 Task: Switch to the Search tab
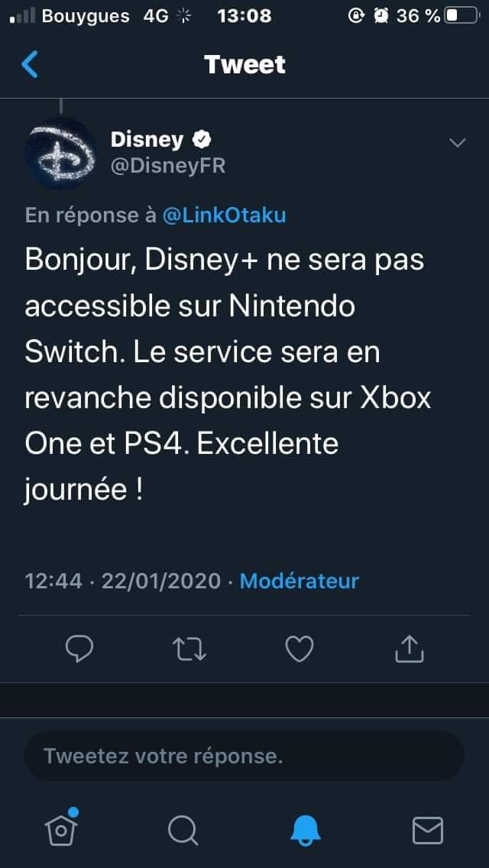pyautogui.click(x=183, y=831)
